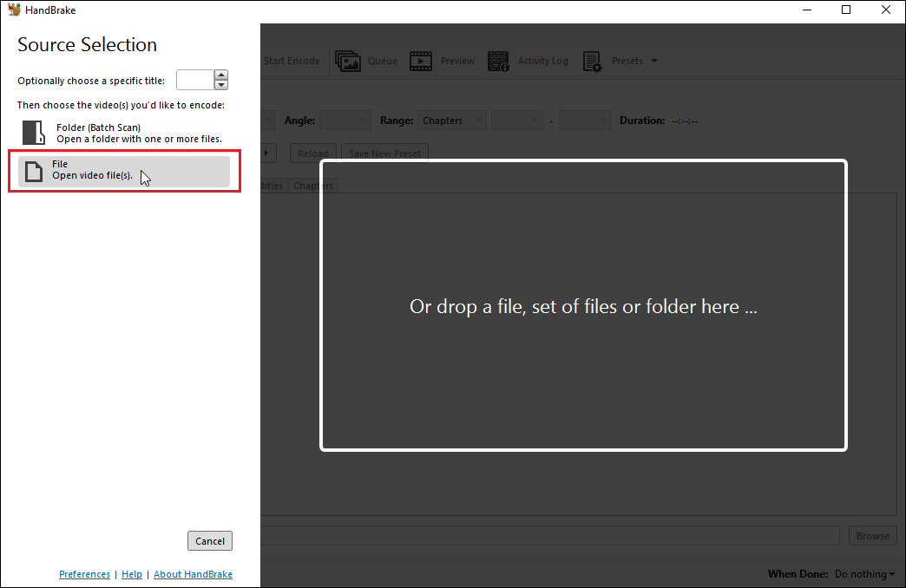
Task: Maximize the HandBrake window
Action: click(846, 10)
